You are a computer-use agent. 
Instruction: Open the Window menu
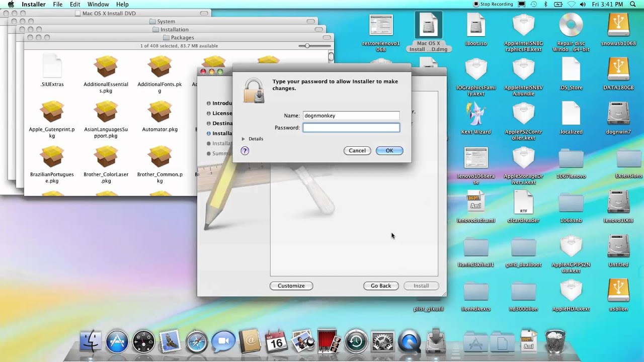pos(98,4)
